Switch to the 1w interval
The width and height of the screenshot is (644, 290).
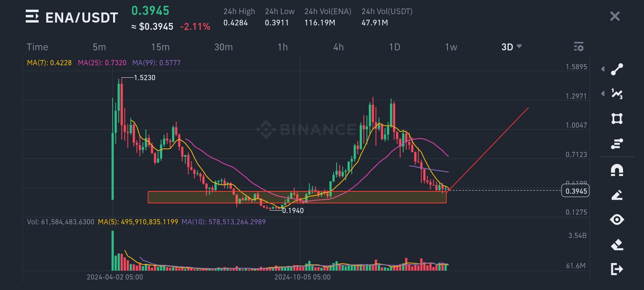click(451, 47)
